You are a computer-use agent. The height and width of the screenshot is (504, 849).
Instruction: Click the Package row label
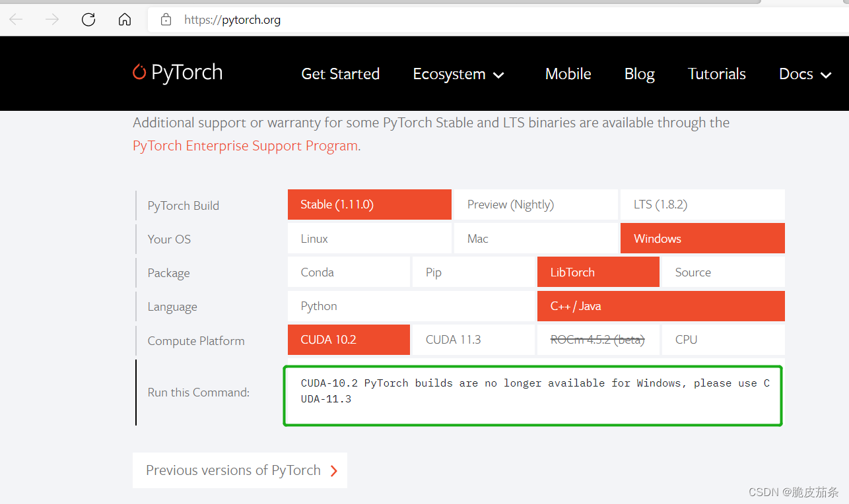click(168, 273)
